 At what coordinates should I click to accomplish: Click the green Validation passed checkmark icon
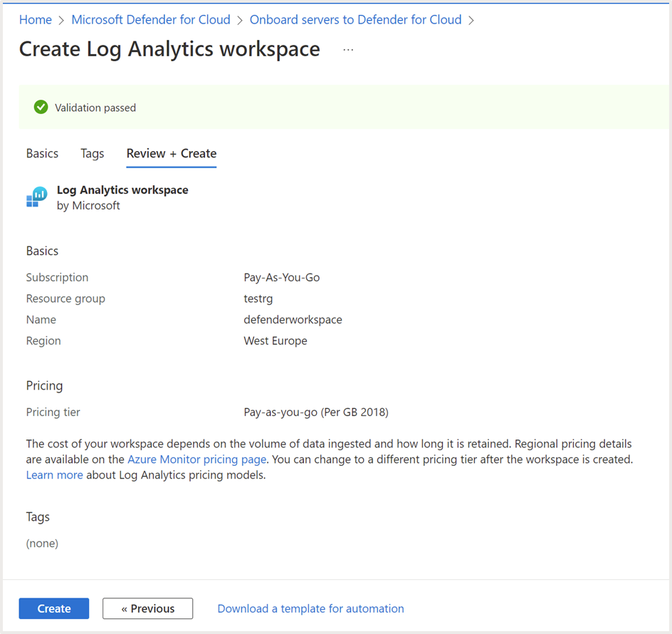[x=41, y=108]
